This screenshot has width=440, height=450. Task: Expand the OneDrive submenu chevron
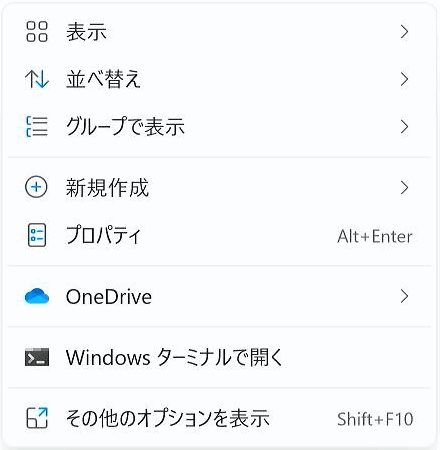point(404,296)
